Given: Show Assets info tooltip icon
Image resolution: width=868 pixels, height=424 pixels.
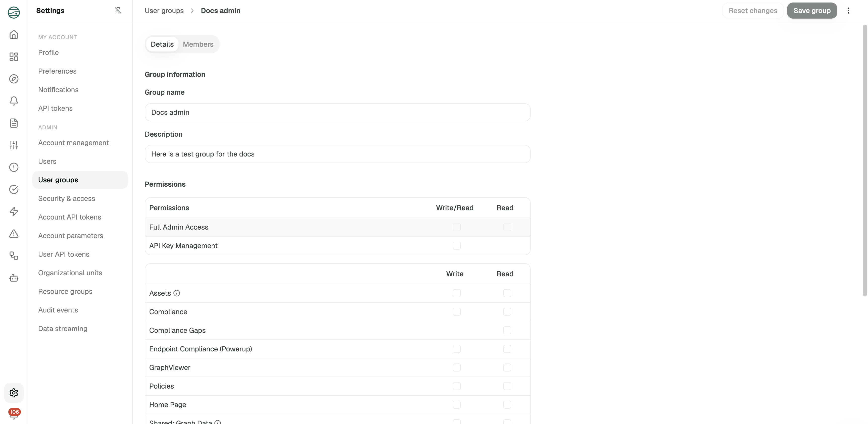Looking at the screenshot, I should [177, 293].
